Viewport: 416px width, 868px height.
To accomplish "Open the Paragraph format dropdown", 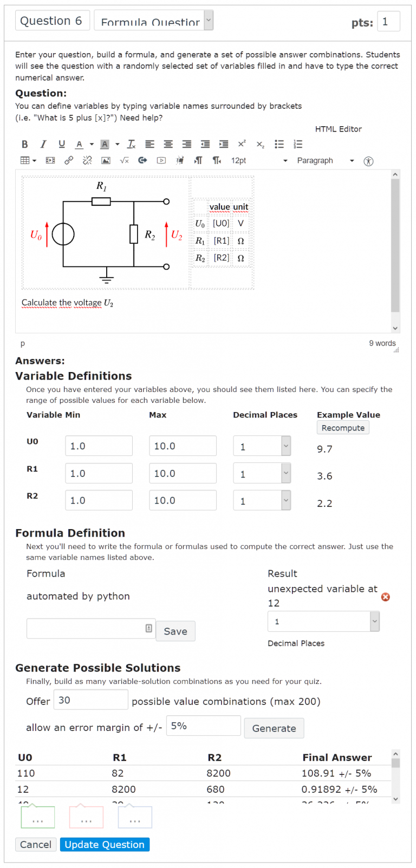I will point(325,161).
